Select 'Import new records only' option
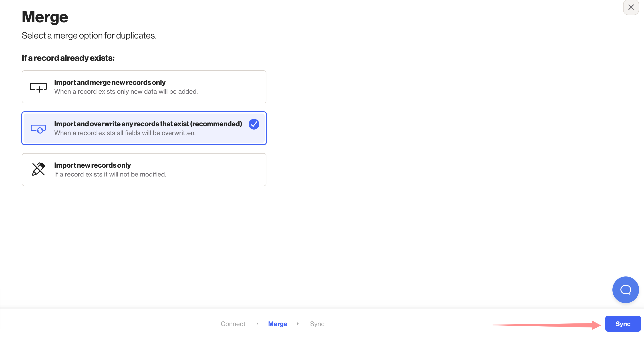The height and width of the screenshot is (337, 644). (144, 170)
